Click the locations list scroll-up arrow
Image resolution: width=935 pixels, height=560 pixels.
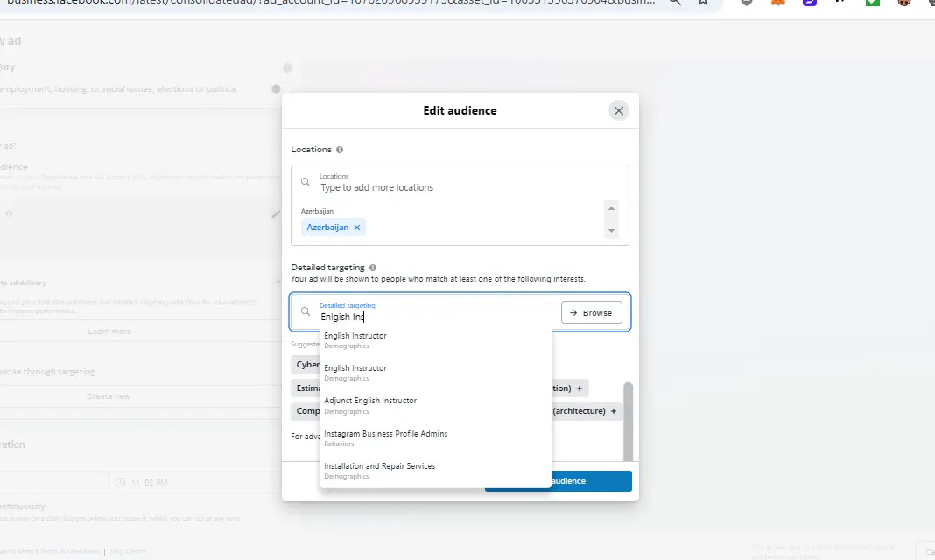point(611,208)
